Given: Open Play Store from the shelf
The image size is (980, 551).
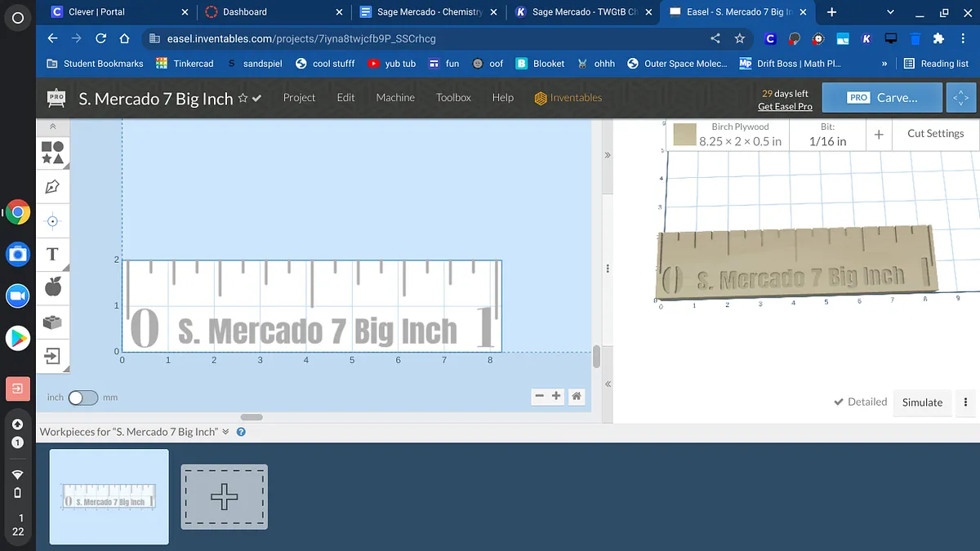Looking at the screenshot, I should (x=17, y=337).
